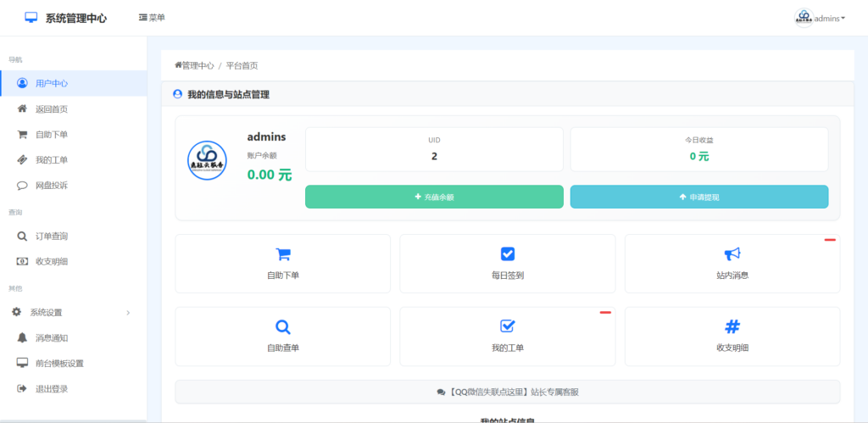
Task: Open the admins account dropdown
Action: [820, 19]
